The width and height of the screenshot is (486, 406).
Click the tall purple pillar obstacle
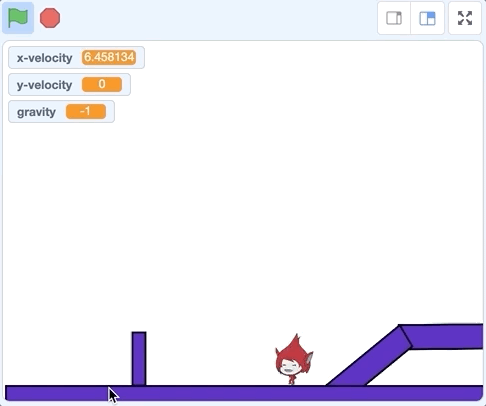139,359
